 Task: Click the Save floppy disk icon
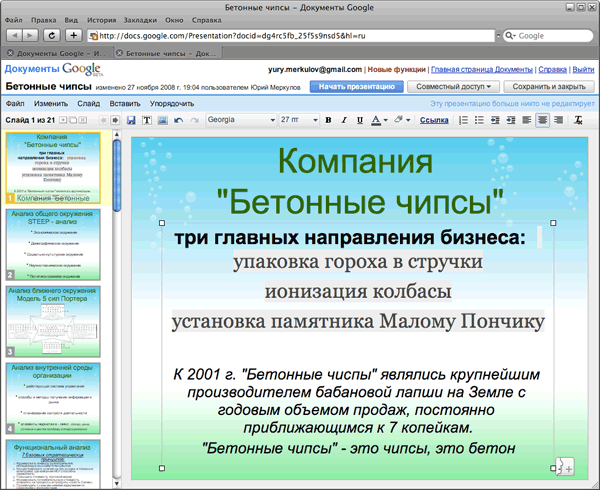click(131, 120)
